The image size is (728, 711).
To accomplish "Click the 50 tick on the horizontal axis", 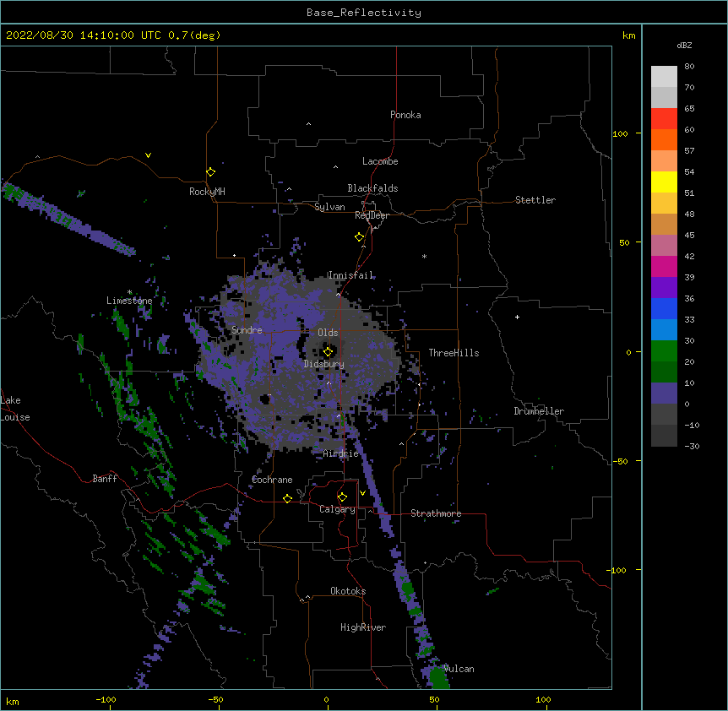I will point(434,699).
